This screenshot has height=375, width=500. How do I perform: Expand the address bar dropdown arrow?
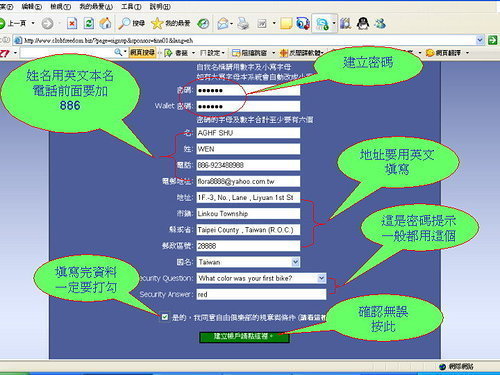click(480, 40)
